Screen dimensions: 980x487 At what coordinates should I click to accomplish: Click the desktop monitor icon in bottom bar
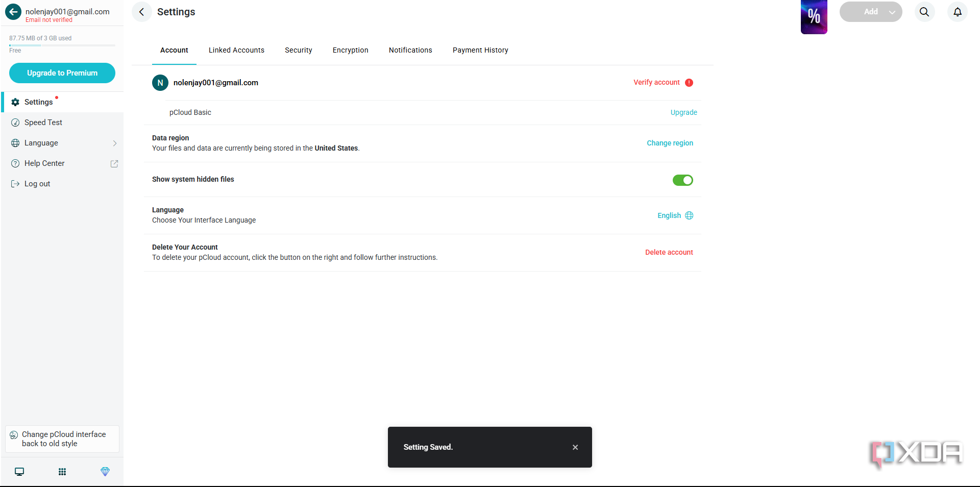click(19, 472)
